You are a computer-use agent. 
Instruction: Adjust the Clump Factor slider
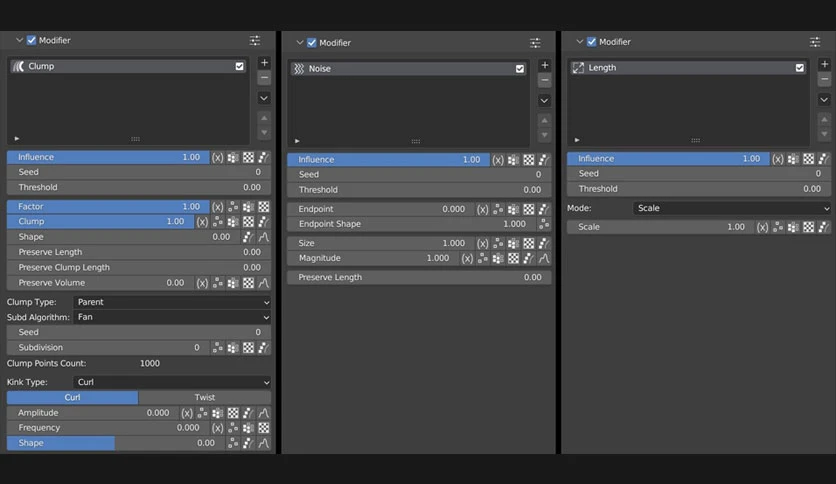108,207
